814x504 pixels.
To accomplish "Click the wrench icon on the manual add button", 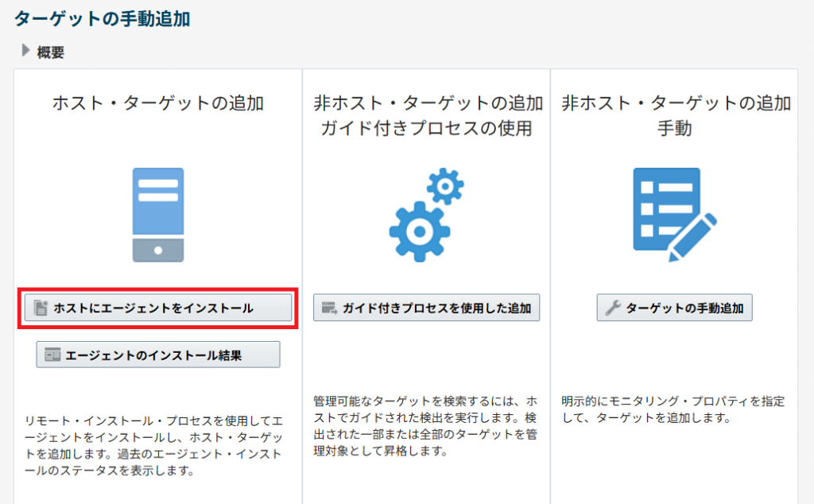I will 612,308.
